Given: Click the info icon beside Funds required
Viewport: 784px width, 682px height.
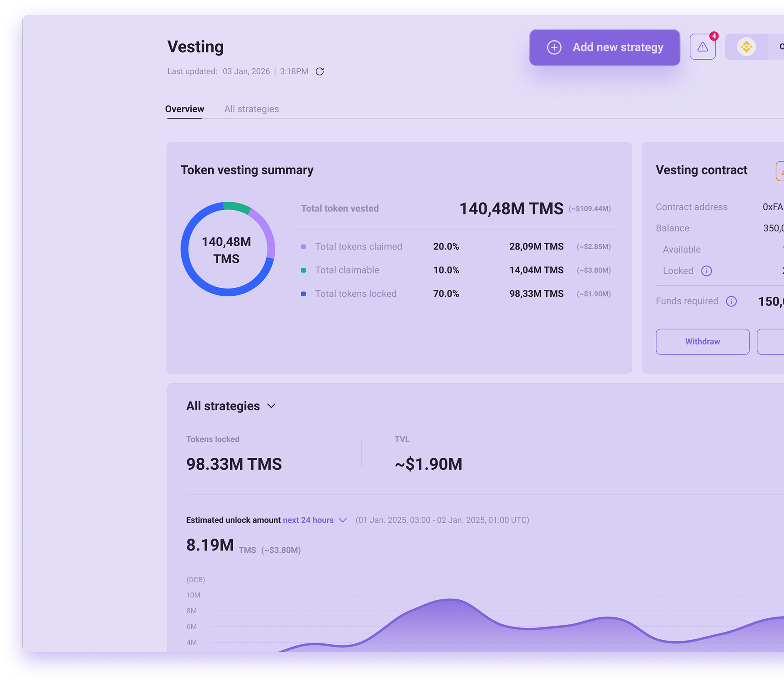Looking at the screenshot, I should pos(731,301).
